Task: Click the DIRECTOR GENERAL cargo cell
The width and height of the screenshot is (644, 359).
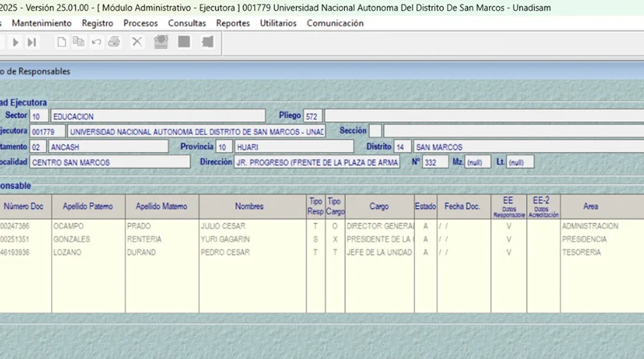Action: coord(379,226)
